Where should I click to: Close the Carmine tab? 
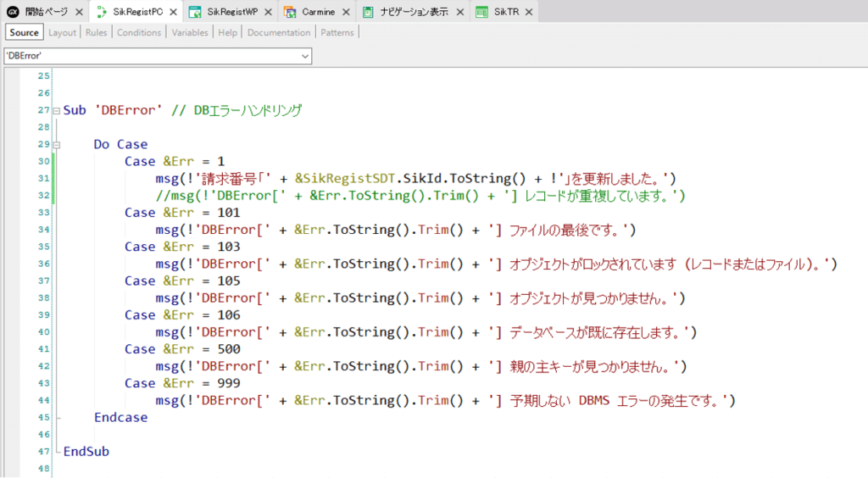pyautogui.click(x=345, y=12)
